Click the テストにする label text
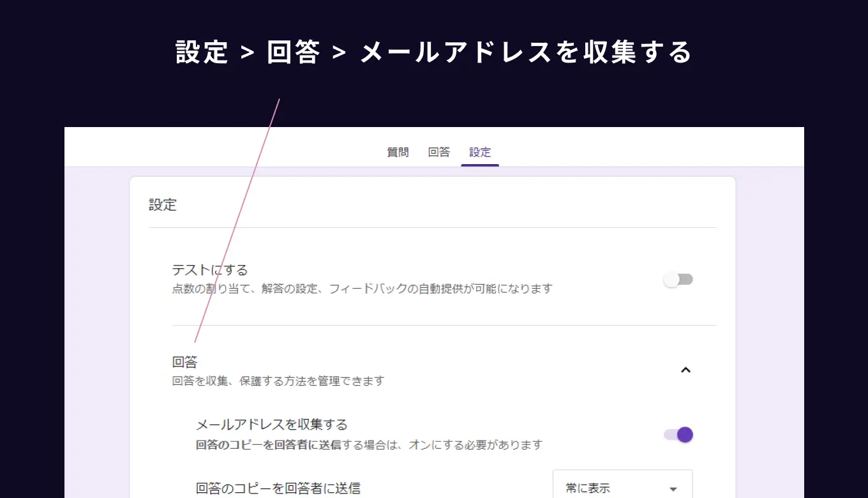This screenshot has height=498, width=868. tap(209, 269)
